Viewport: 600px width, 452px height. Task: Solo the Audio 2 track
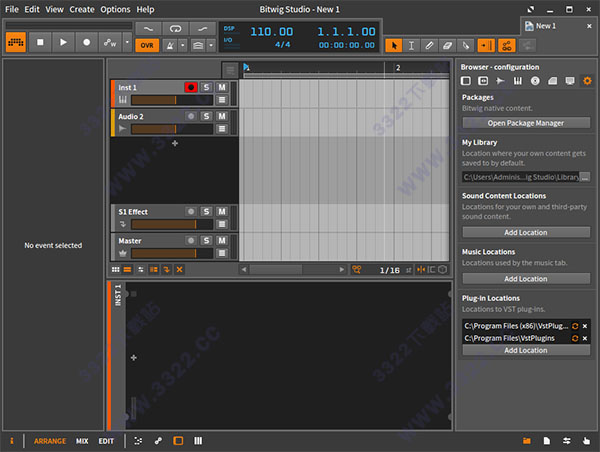[207, 116]
